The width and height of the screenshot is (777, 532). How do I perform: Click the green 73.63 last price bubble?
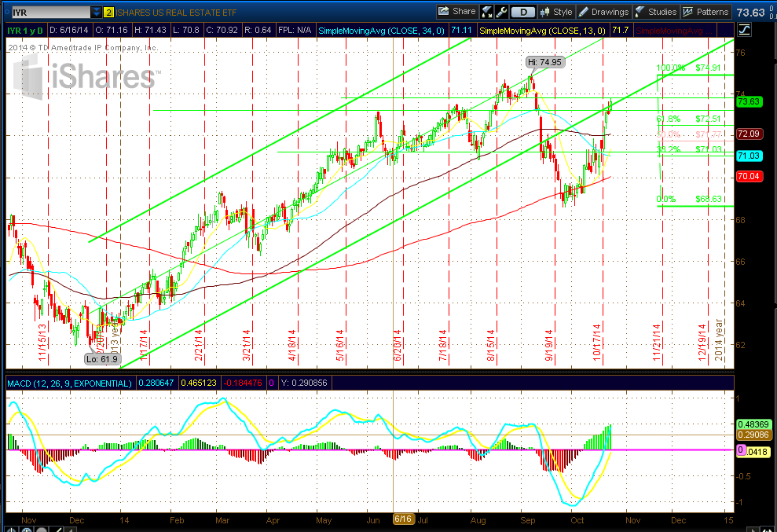tap(749, 101)
